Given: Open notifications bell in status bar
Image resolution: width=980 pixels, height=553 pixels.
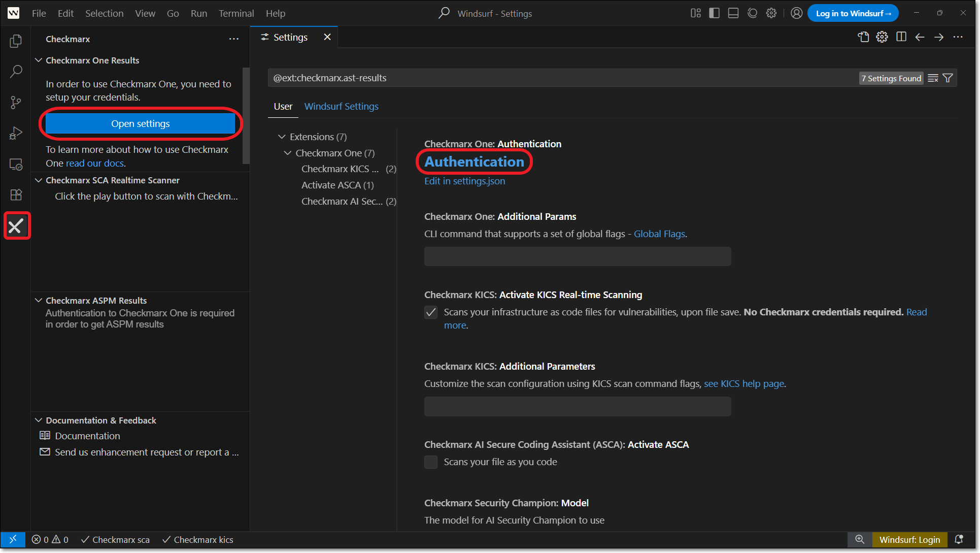Looking at the screenshot, I should click(959, 539).
